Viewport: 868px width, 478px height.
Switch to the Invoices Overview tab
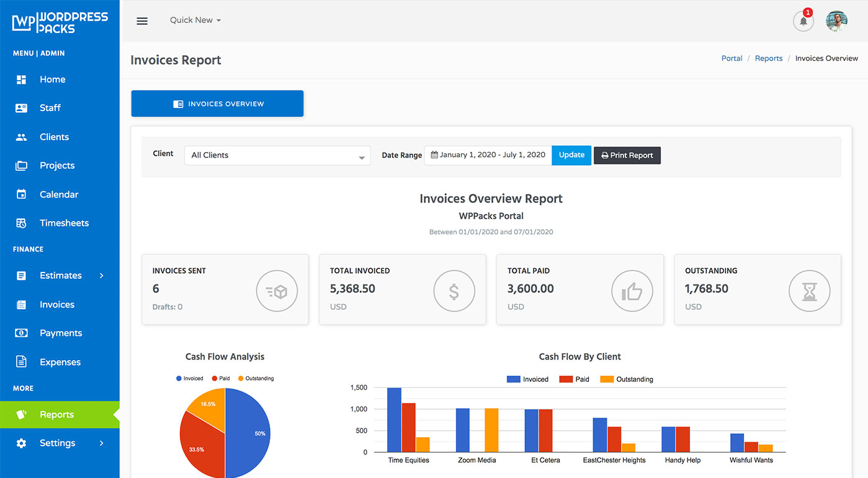click(x=217, y=103)
